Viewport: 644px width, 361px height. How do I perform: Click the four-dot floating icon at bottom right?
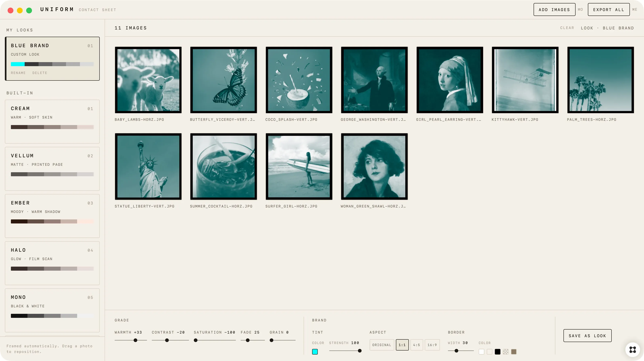(x=632, y=350)
